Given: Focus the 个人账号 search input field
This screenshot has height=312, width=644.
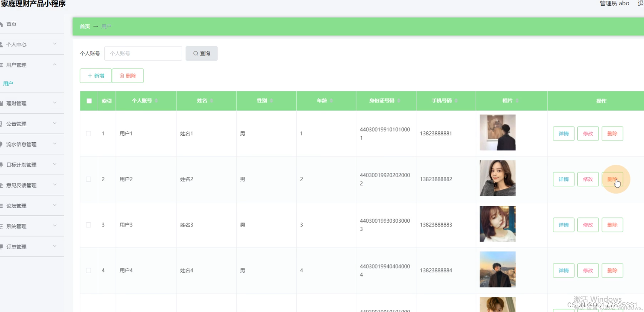Looking at the screenshot, I should (143, 53).
